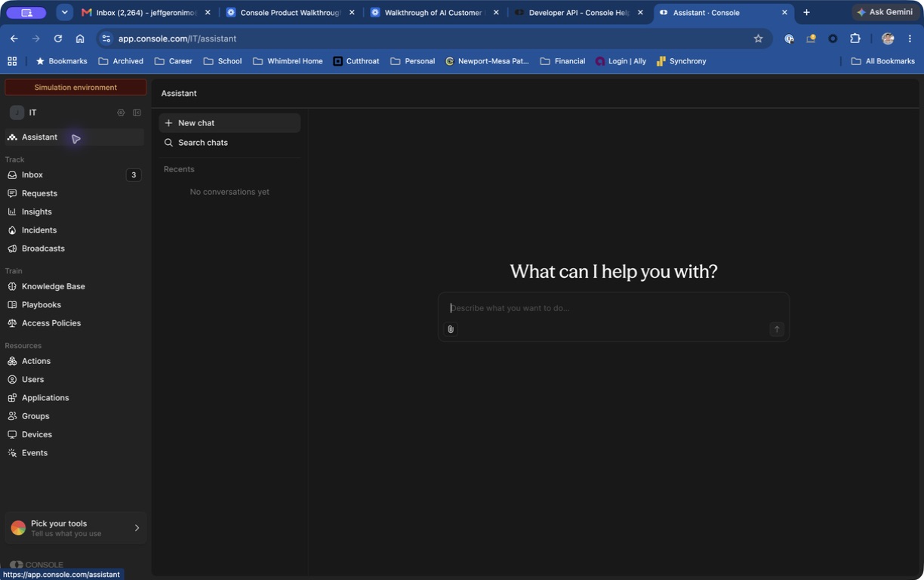Open Whimbrel Home bookmarks folder

(x=288, y=61)
